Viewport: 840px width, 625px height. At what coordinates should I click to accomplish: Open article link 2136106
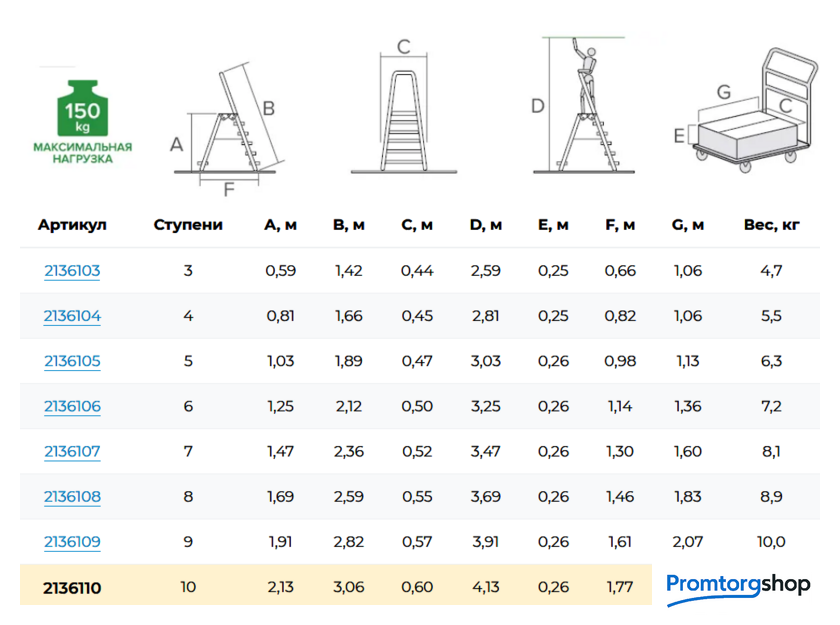pos(72,406)
